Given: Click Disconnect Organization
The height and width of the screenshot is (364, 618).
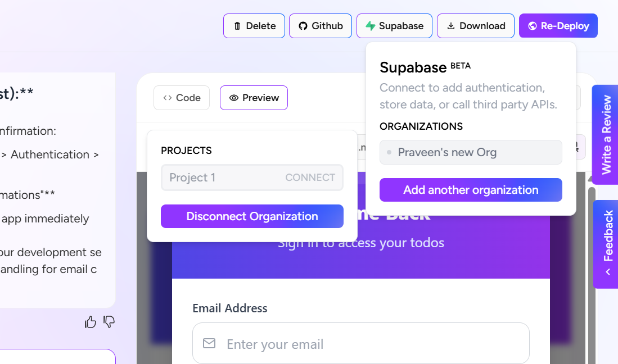Looking at the screenshot, I should click(x=252, y=216).
